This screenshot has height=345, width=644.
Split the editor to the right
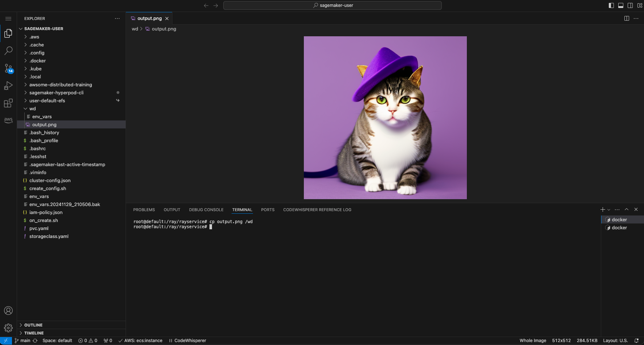tap(627, 19)
